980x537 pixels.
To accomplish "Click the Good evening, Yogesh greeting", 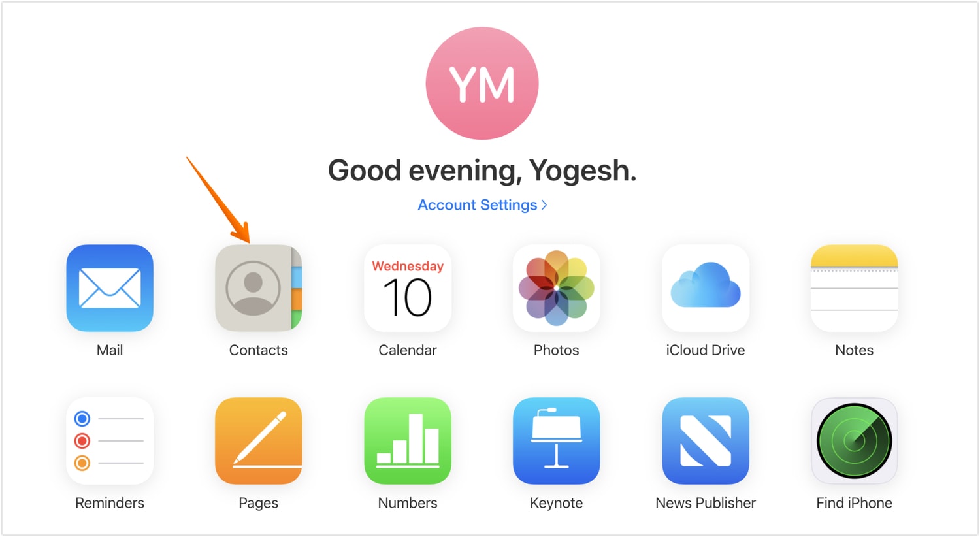I will pos(482,171).
